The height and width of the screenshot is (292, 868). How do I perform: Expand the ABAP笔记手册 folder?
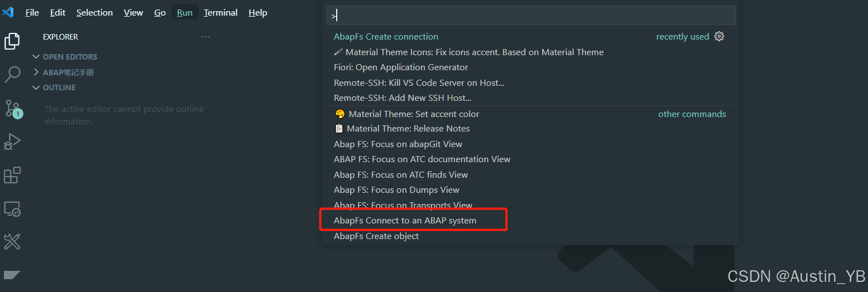(68, 72)
